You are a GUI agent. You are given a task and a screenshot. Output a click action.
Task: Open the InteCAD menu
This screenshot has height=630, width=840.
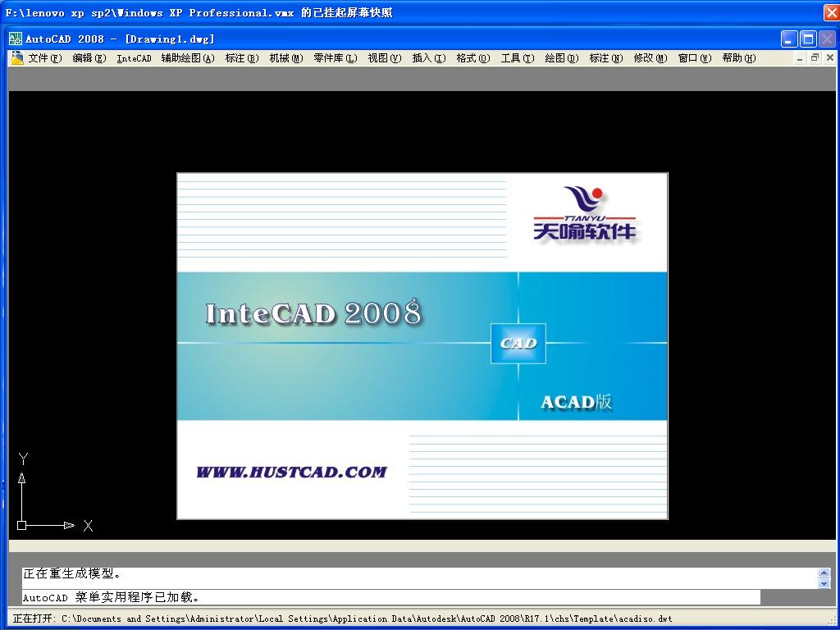[134, 58]
